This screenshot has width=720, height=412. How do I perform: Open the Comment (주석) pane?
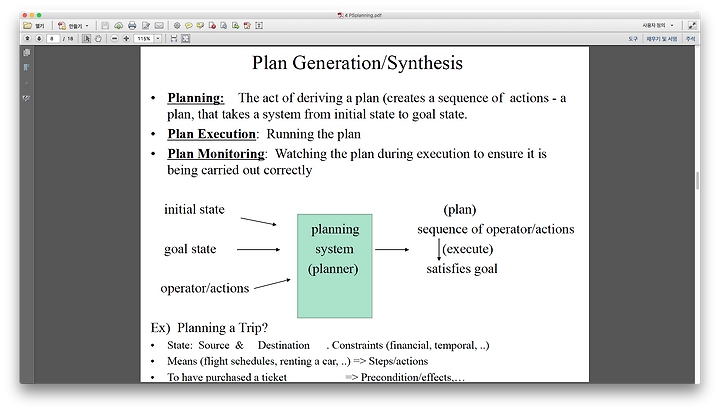(691, 39)
